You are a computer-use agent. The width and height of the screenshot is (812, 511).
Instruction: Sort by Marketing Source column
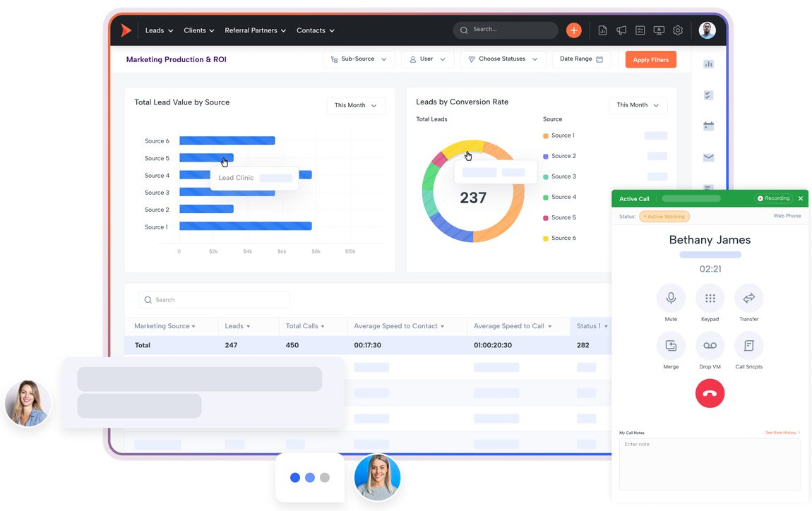pyautogui.click(x=165, y=326)
